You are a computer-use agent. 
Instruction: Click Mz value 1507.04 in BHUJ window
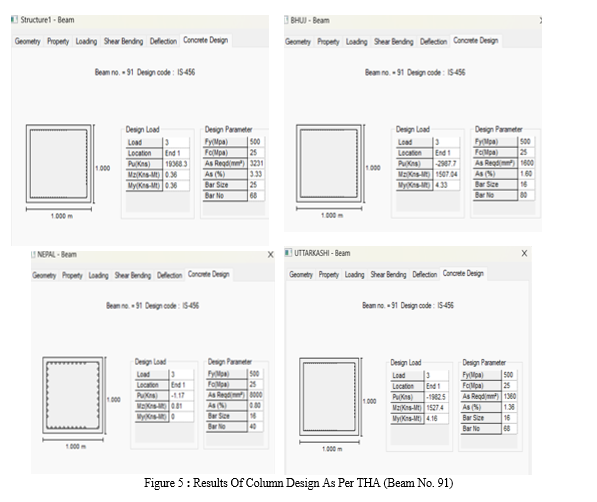(x=446, y=174)
